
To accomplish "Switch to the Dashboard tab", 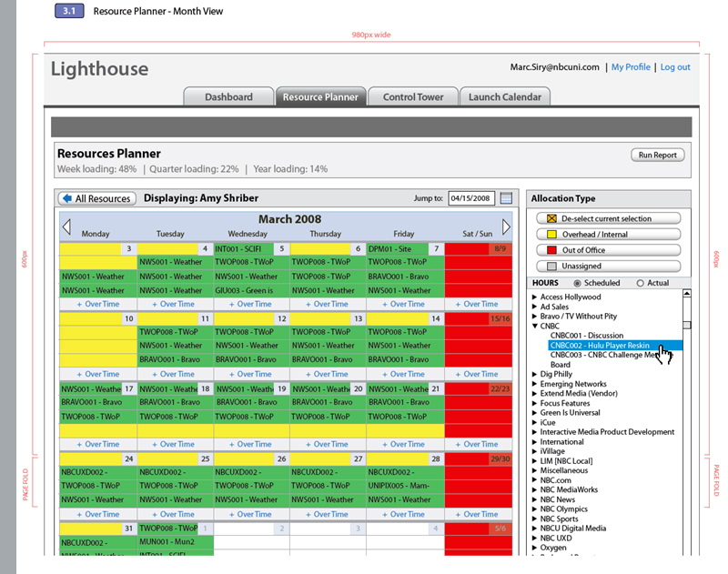I will point(228,96).
